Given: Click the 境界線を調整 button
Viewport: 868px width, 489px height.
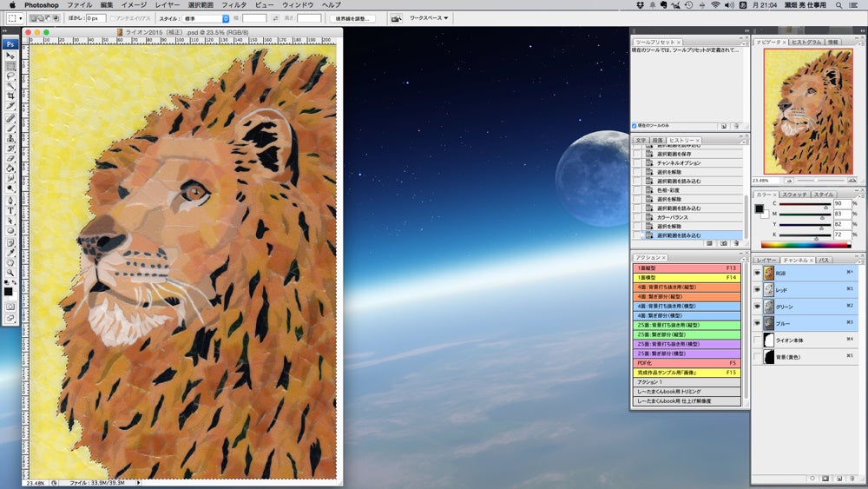Looking at the screenshot, I should coord(351,18).
